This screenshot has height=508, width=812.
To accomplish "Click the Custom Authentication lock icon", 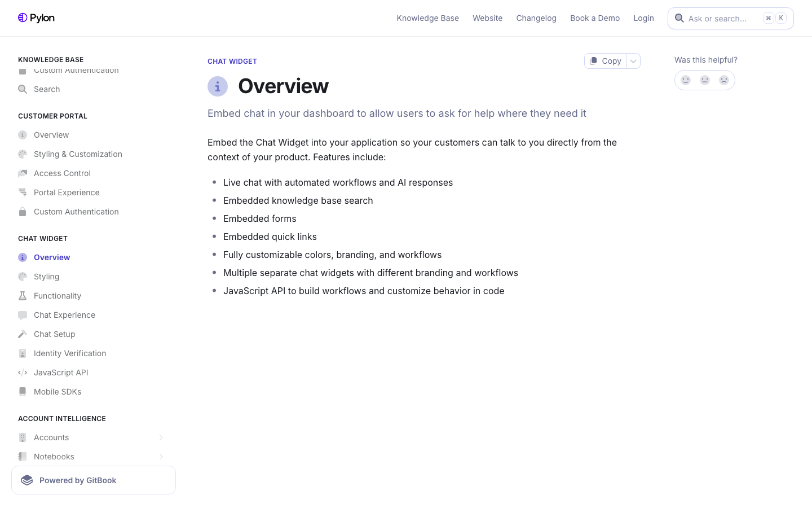I will 23,212.
